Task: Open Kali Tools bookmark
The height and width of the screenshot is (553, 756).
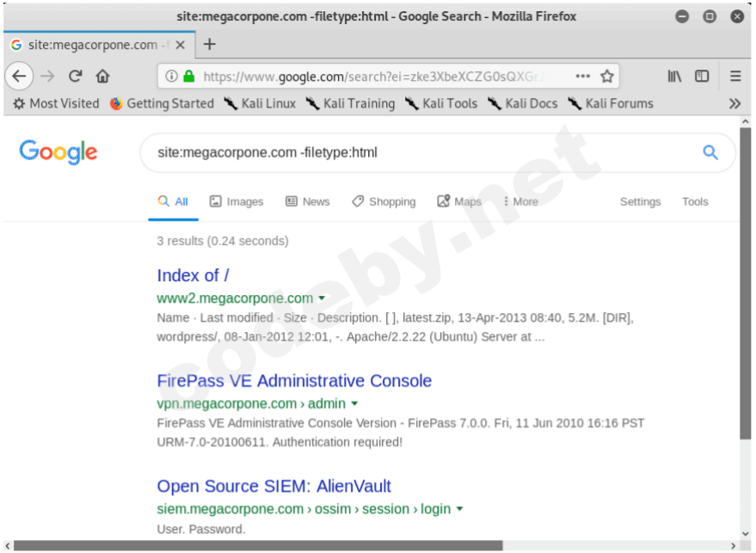Action: click(x=441, y=104)
